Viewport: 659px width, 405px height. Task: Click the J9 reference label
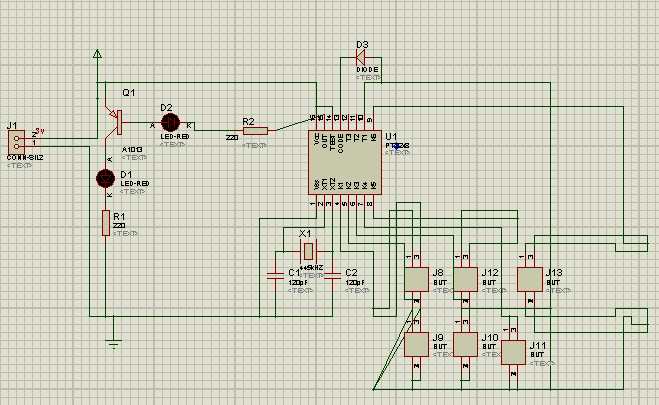point(438,338)
